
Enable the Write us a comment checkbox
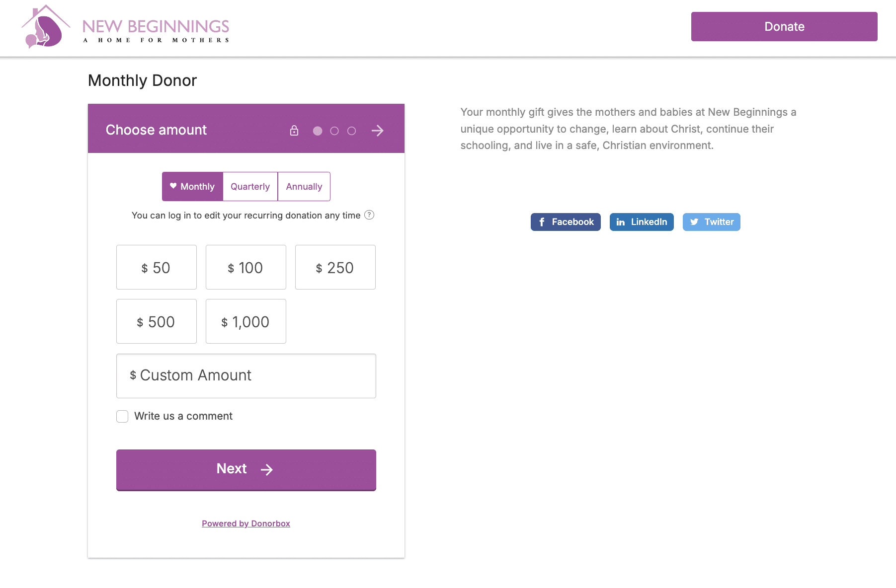122,416
